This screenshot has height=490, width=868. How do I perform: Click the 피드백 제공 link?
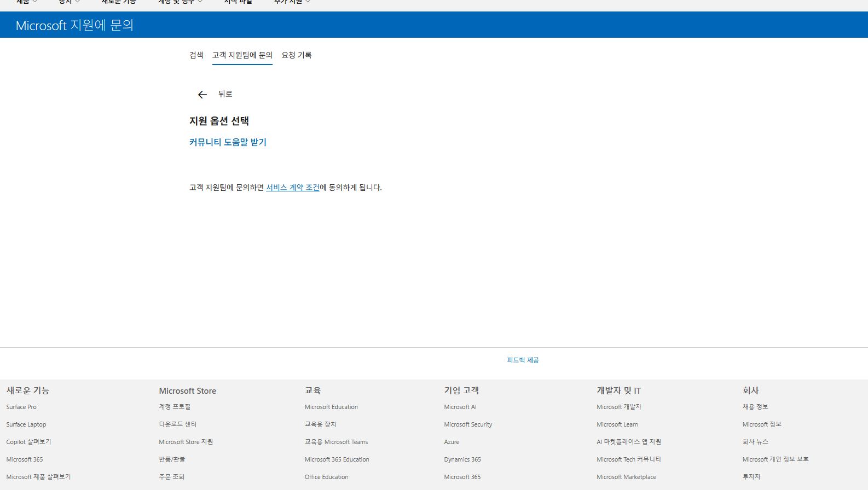[523, 360]
